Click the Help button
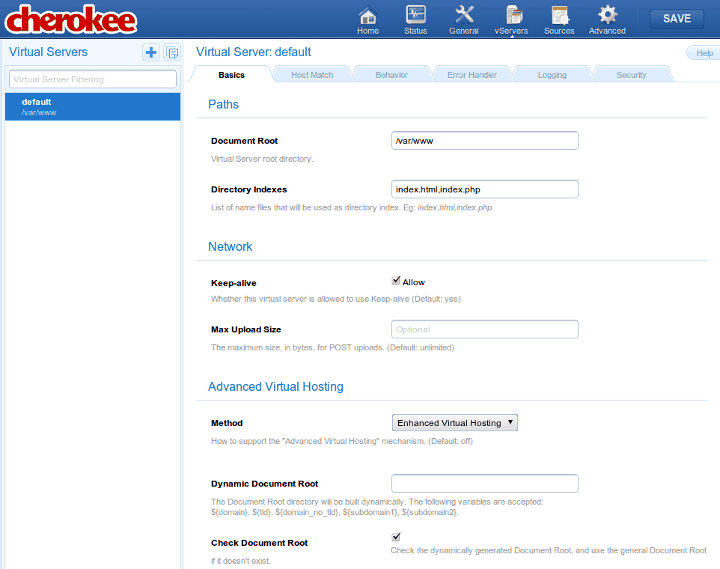The height and width of the screenshot is (569, 720). [x=703, y=53]
